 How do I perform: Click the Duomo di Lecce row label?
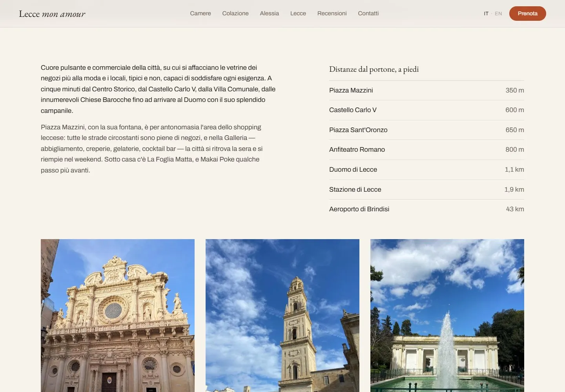click(x=353, y=169)
